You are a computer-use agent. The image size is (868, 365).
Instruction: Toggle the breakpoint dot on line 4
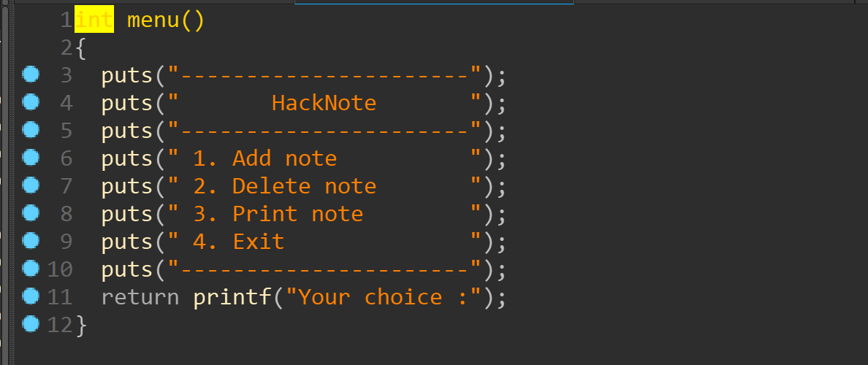(31, 101)
